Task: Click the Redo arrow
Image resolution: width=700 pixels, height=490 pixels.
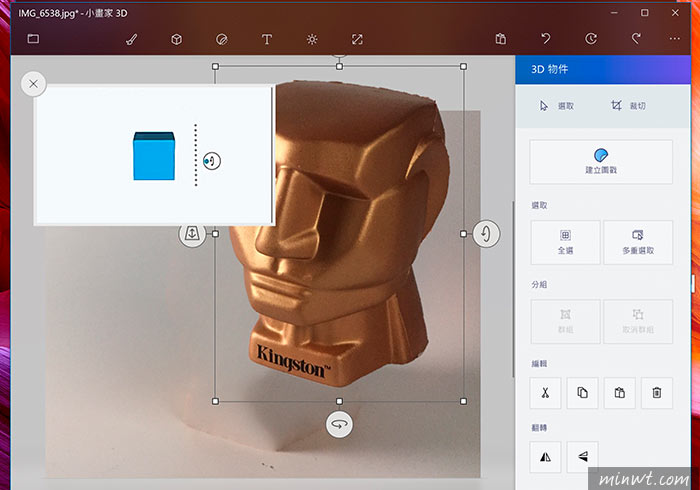Action: [x=636, y=39]
